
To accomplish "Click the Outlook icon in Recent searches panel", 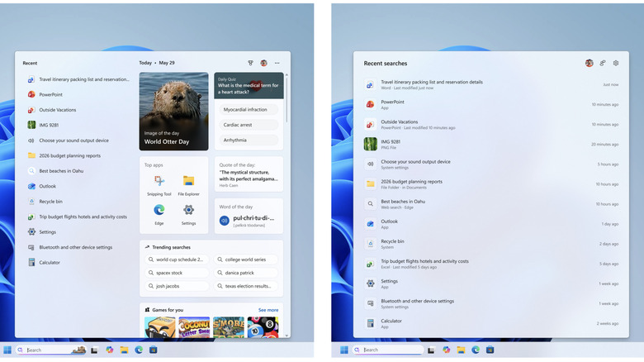I will click(370, 224).
